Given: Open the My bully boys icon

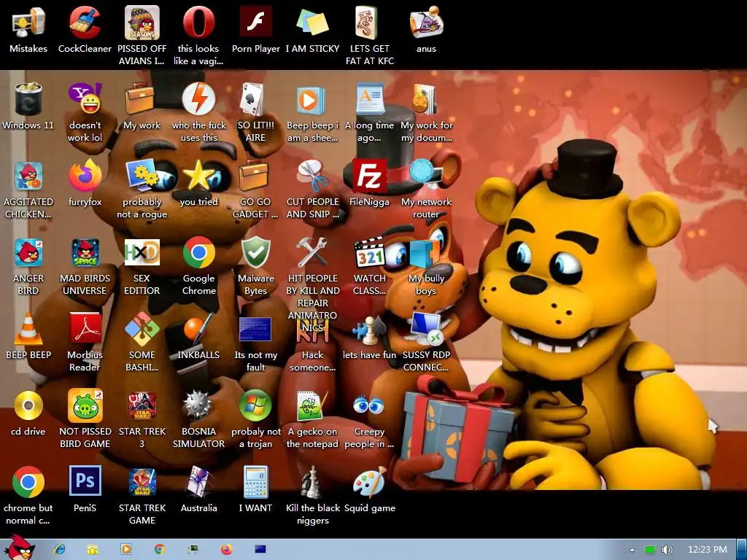Looking at the screenshot, I should (x=425, y=253).
